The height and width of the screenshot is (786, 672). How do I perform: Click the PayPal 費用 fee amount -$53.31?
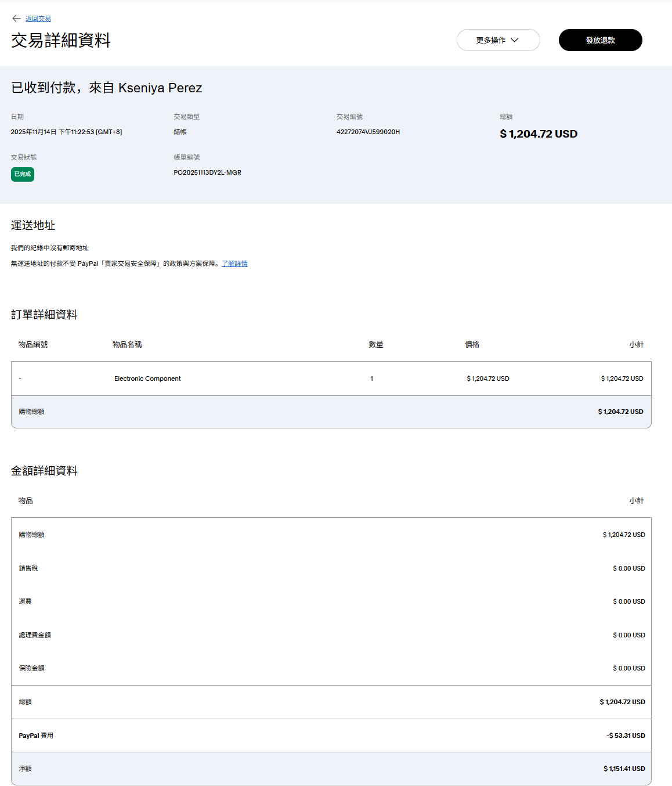626,735
